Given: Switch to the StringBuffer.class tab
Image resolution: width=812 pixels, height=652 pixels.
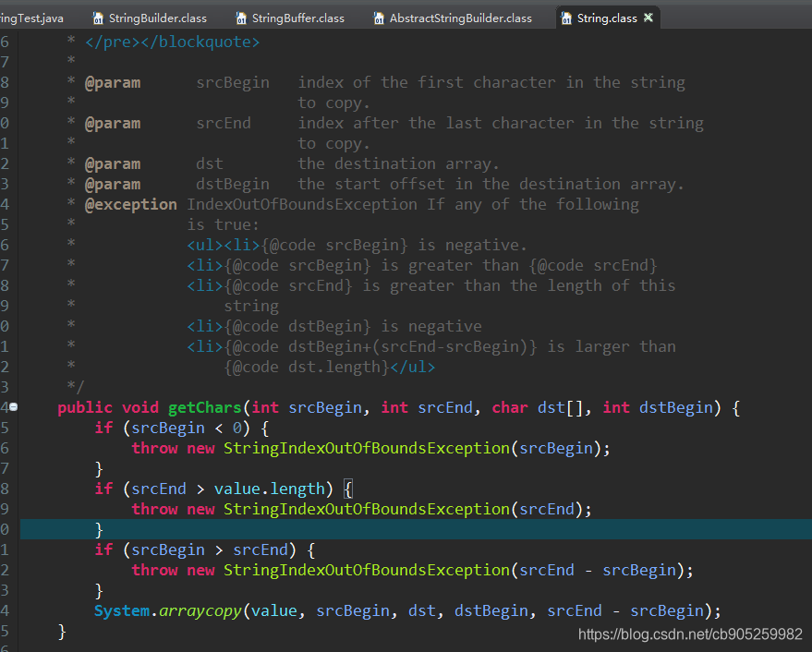Looking at the screenshot, I should [x=290, y=18].
